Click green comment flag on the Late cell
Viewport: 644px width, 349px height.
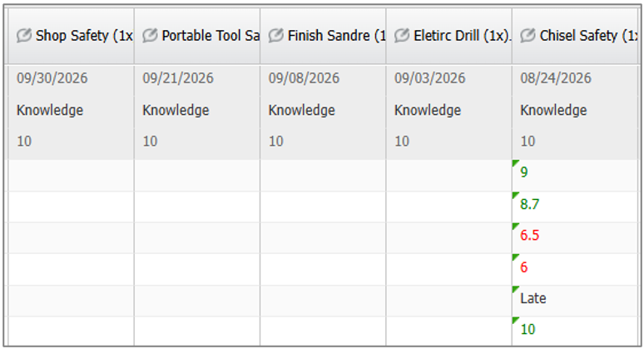coord(515,288)
